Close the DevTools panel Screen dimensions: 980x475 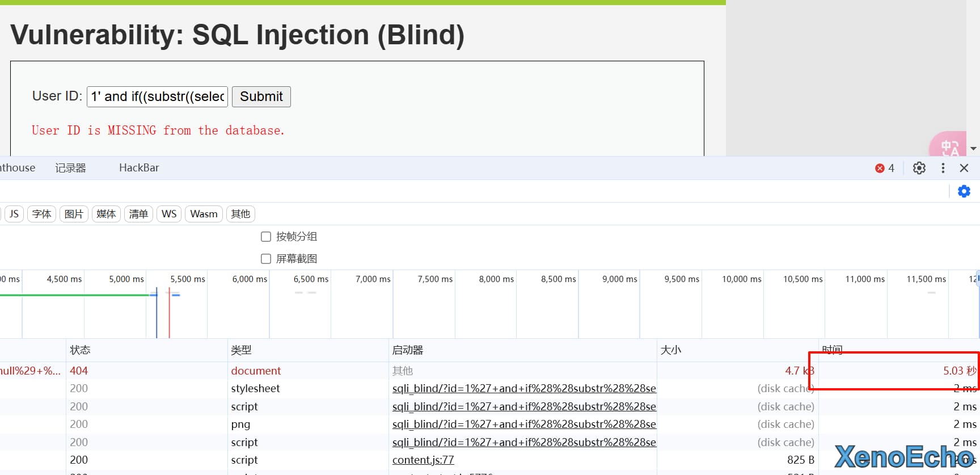964,168
